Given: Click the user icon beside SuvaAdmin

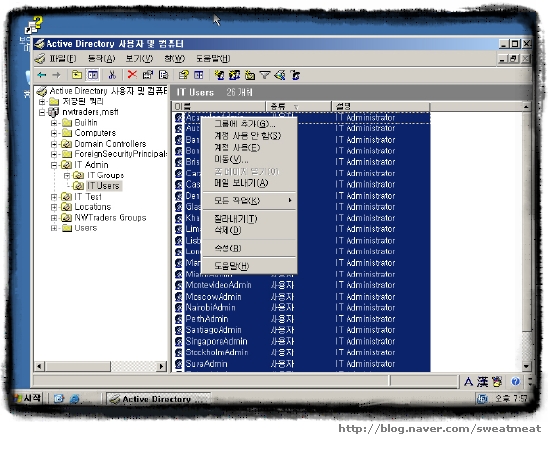Looking at the screenshot, I should pos(179,364).
